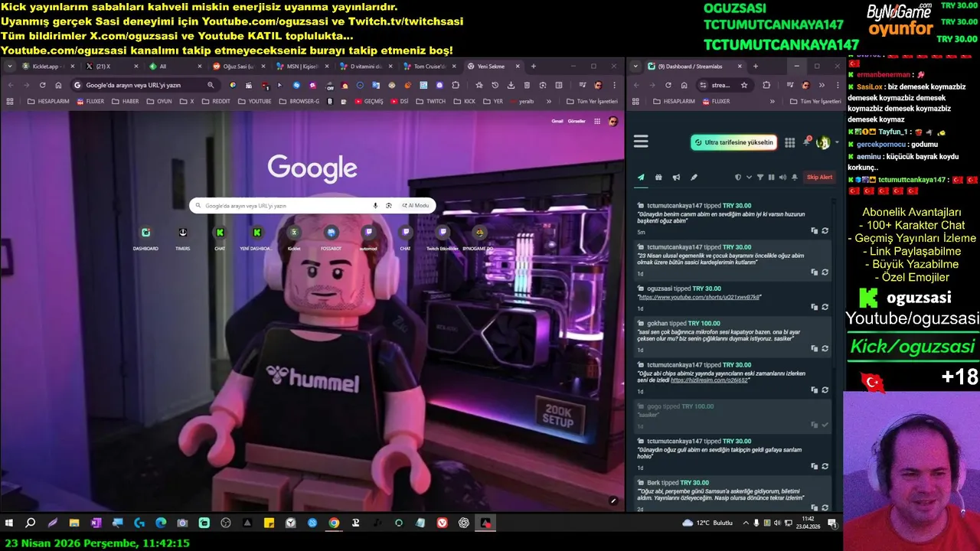The height and width of the screenshot is (551, 980).
Task: Open the funnel filter for events
Action: click(760, 178)
